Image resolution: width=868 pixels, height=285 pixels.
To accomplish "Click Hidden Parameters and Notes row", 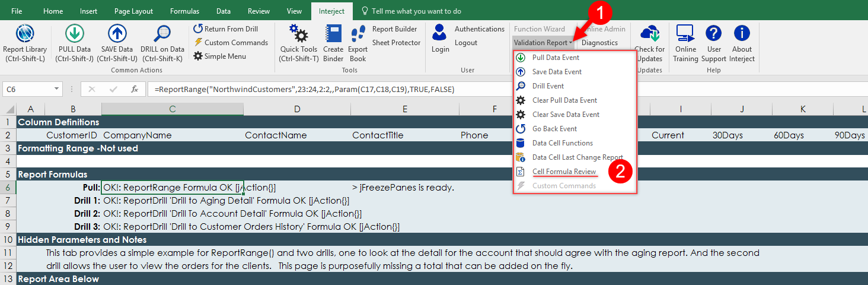I will coord(442,240).
